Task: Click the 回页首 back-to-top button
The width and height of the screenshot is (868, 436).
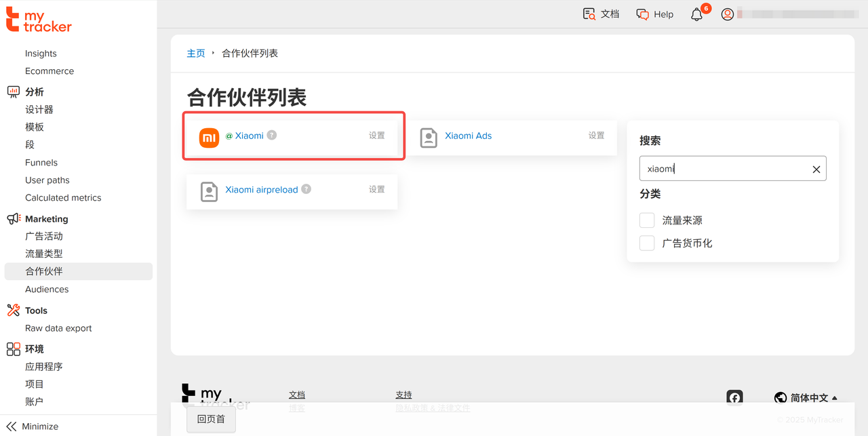Action: coord(211,419)
